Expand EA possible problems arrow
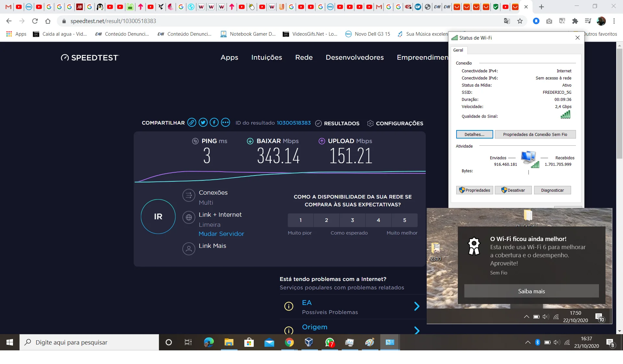The image size is (623, 364). pyautogui.click(x=417, y=306)
